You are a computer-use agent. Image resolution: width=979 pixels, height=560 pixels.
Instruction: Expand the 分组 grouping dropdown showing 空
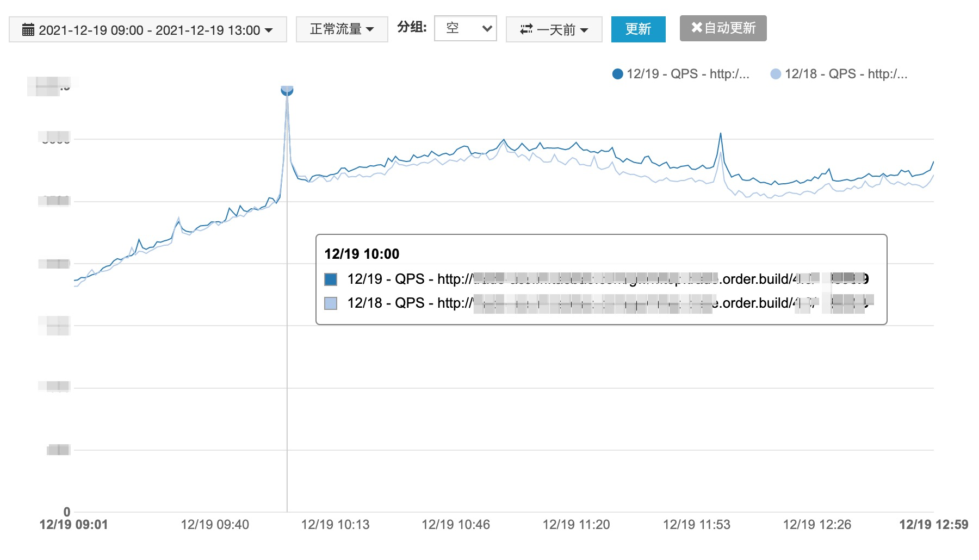(465, 28)
